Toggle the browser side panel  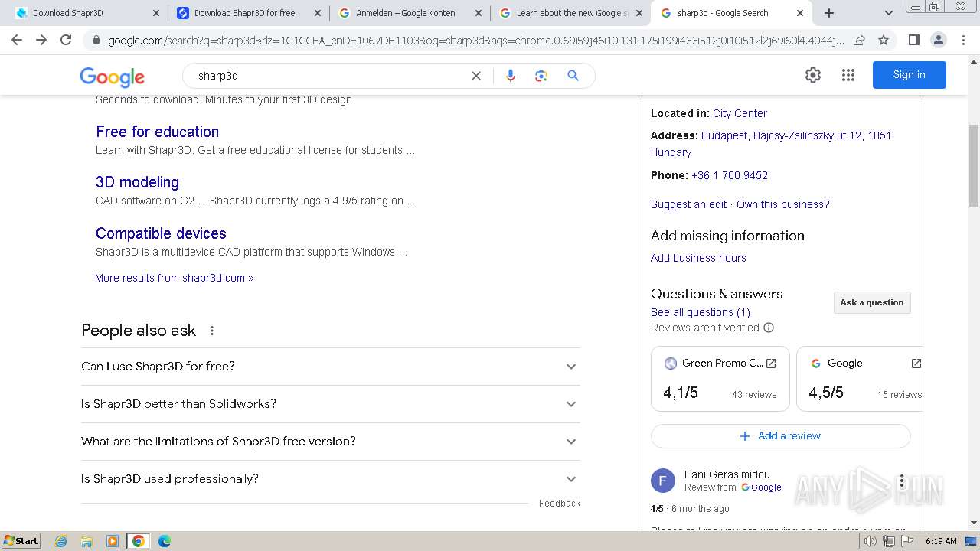click(x=913, y=40)
